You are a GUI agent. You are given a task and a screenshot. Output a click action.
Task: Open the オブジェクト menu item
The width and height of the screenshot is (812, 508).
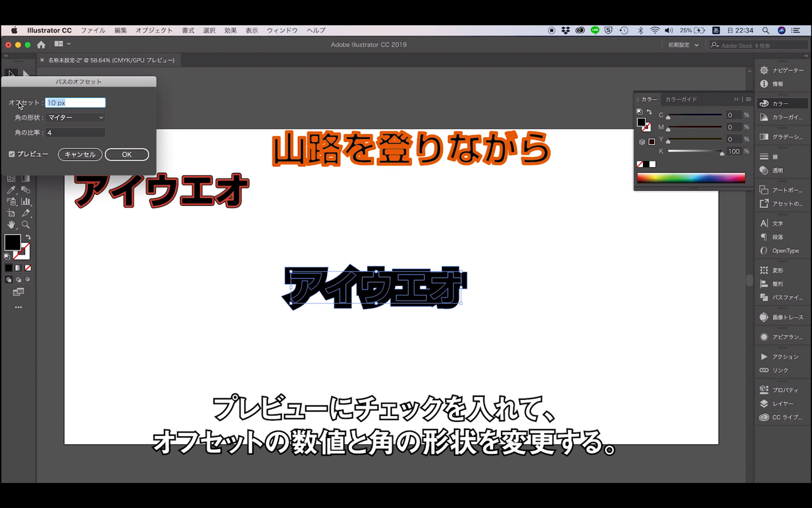153,30
